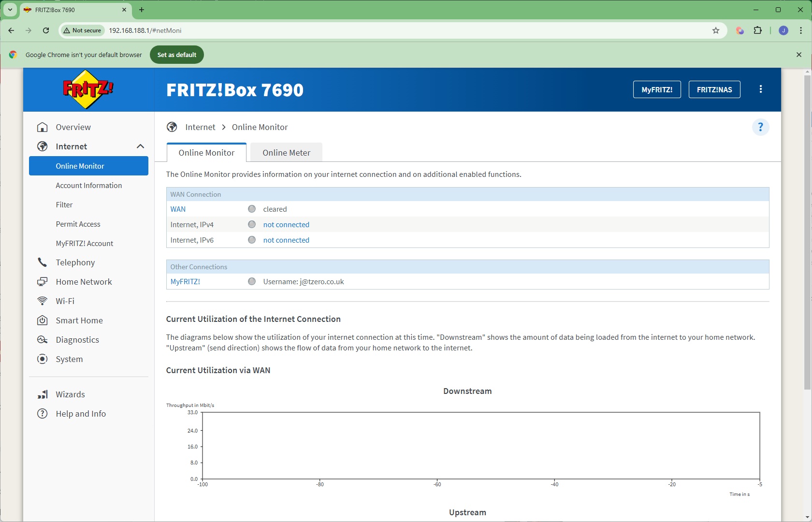The height and width of the screenshot is (522, 812).
Task: Open MyFRITZ! Account in sidebar
Action: (85, 243)
